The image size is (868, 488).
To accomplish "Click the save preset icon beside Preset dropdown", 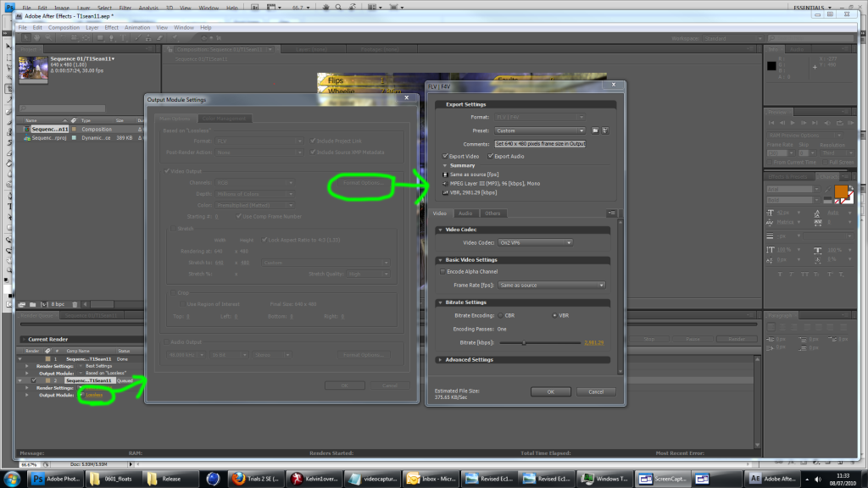I will 595,130.
